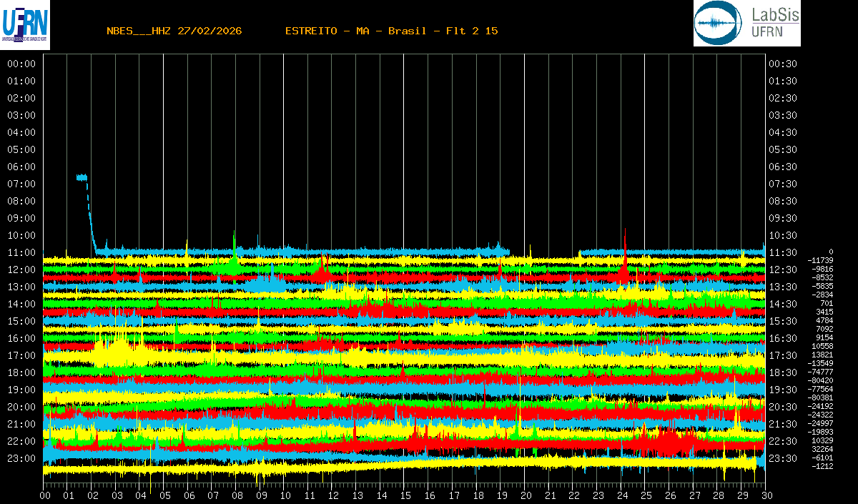Click the UFRN logo in top-left corner
858x504 pixels.
(x=25, y=24)
